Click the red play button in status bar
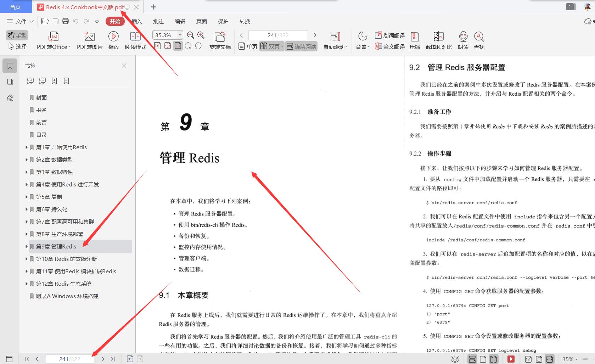This screenshot has height=364, width=595. (511, 359)
